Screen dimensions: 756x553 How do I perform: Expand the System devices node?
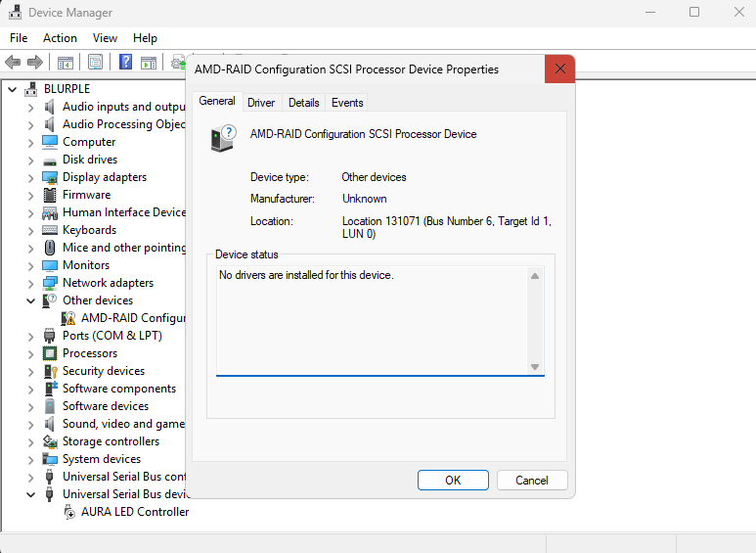[31, 460]
